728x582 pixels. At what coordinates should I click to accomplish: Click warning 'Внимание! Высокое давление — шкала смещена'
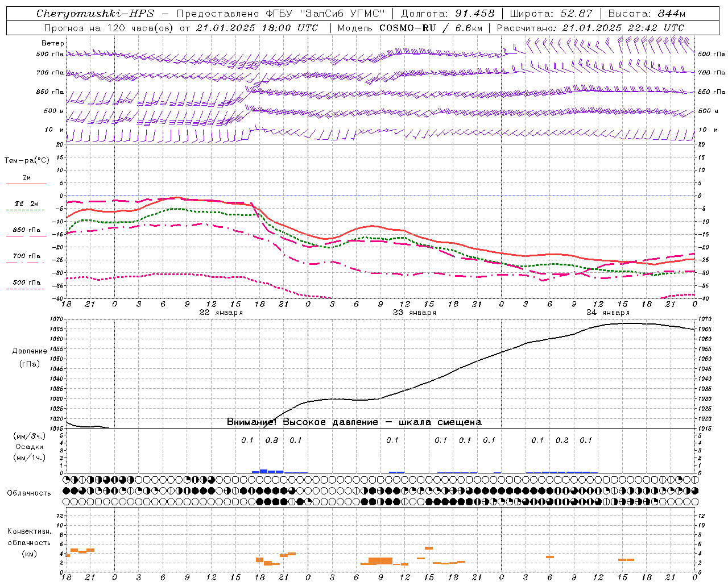point(354,422)
